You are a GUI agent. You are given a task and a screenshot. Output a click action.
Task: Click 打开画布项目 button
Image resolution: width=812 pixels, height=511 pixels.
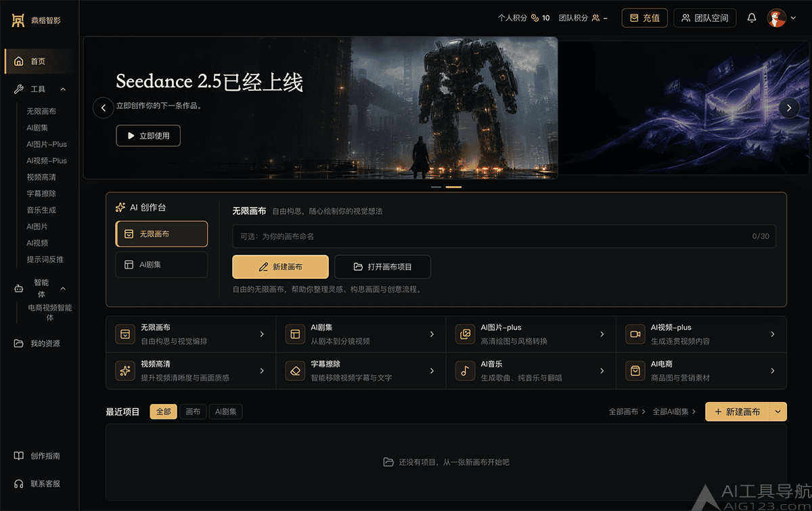(x=382, y=267)
